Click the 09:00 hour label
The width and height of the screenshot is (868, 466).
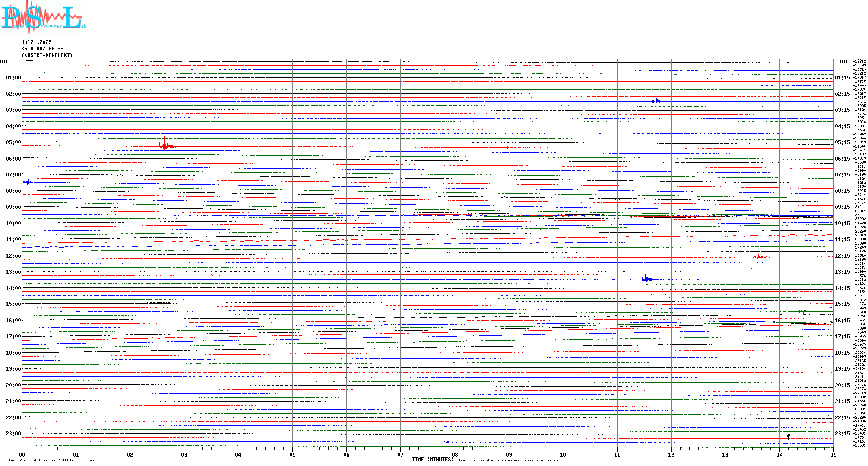point(13,207)
